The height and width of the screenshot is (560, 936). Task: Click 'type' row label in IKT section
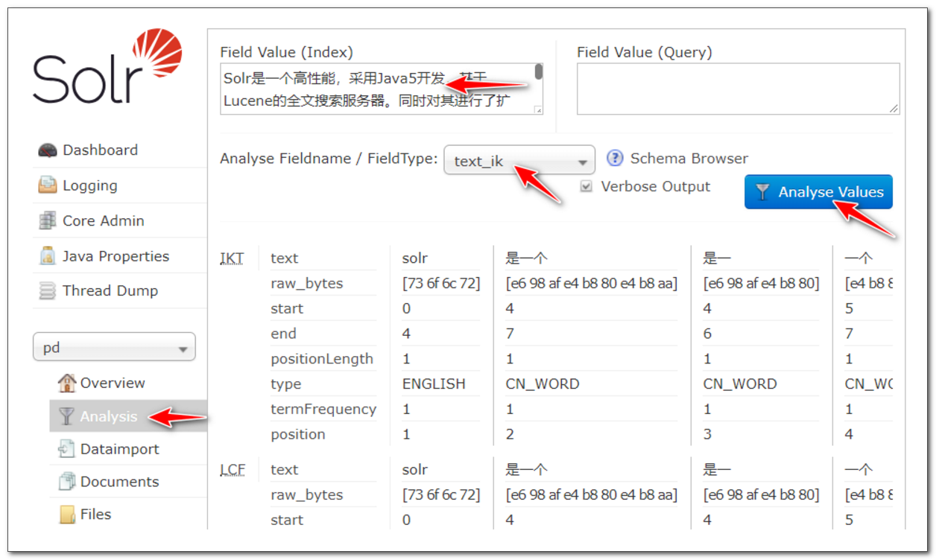(286, 384)
